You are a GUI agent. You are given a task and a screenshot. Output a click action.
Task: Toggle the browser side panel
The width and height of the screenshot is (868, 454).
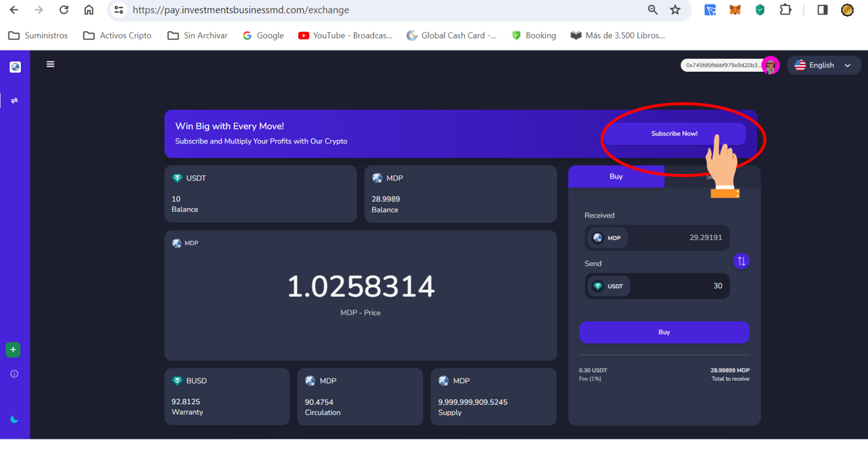point(822,10)
